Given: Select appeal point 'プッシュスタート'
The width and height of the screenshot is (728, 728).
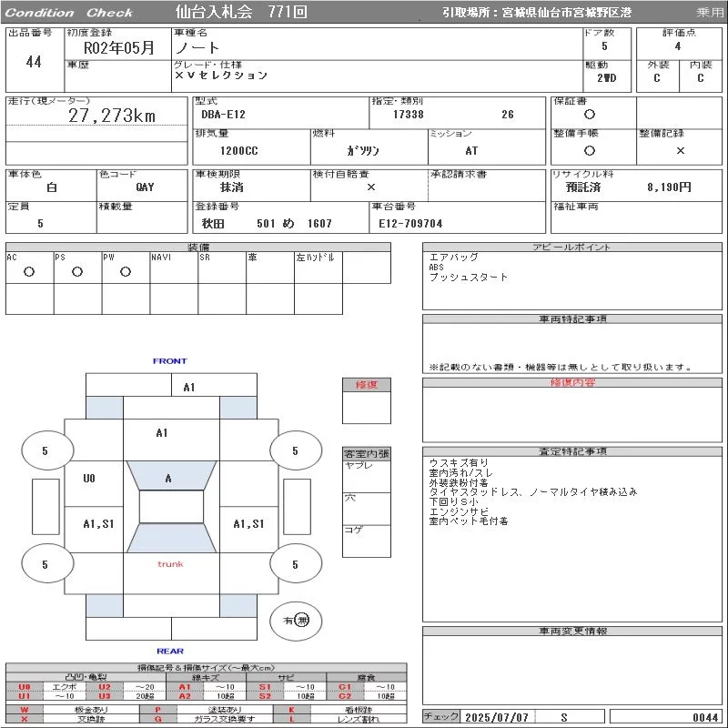Looking at the screenshot, I should point(469,278).
